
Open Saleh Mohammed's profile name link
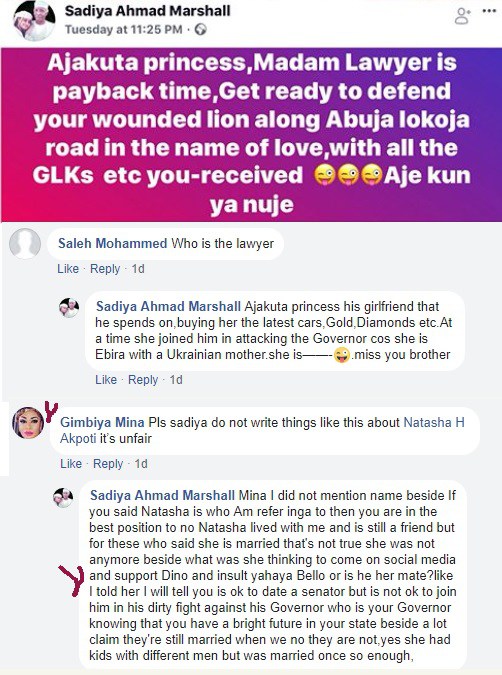[x=112, y=243]
